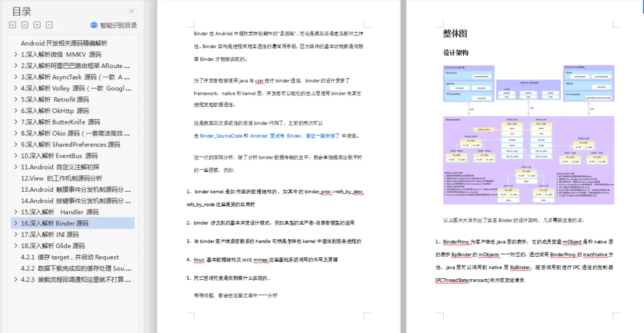Click the plus level icon in outline toolbar
644x333 pixels.
[x=37, y=25]
